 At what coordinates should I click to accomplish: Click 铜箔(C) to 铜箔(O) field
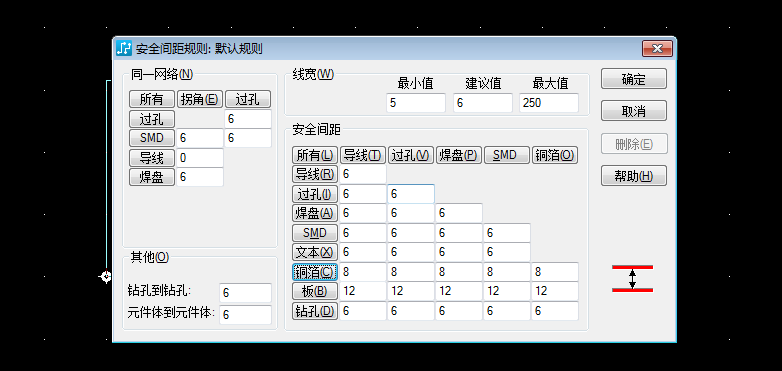pyautogui.click(x=555, y=272)
